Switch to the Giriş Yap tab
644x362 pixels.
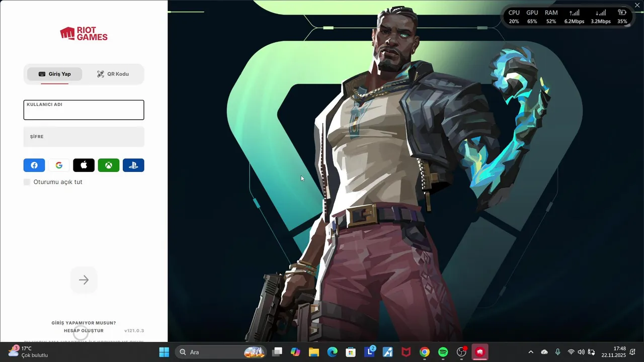coord(54,74)
